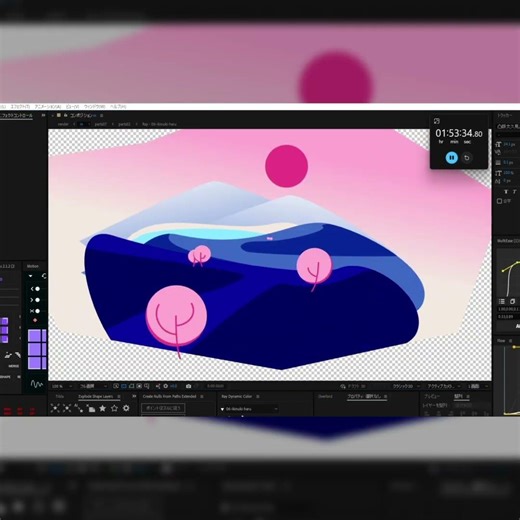Open the 1 view layout dropdown
This screenshot has height=520, width=520.
coord(477,386)
